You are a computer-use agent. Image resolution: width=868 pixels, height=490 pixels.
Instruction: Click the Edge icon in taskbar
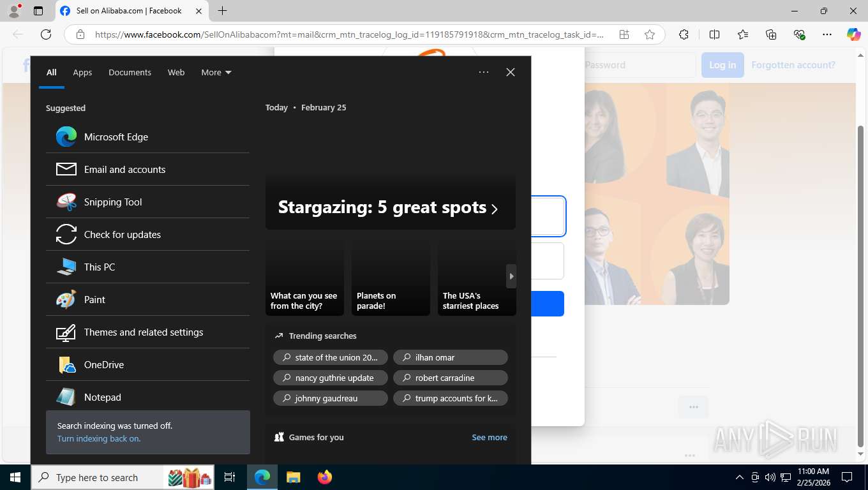coord(262,477)
